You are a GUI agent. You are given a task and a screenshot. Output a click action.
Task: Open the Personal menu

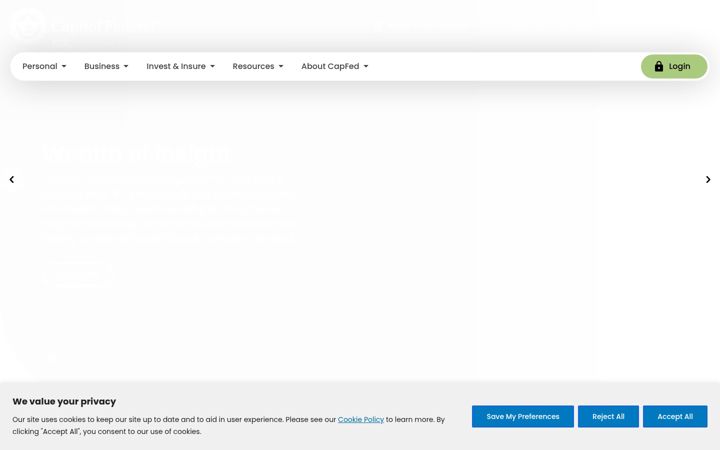pos(44,66)
